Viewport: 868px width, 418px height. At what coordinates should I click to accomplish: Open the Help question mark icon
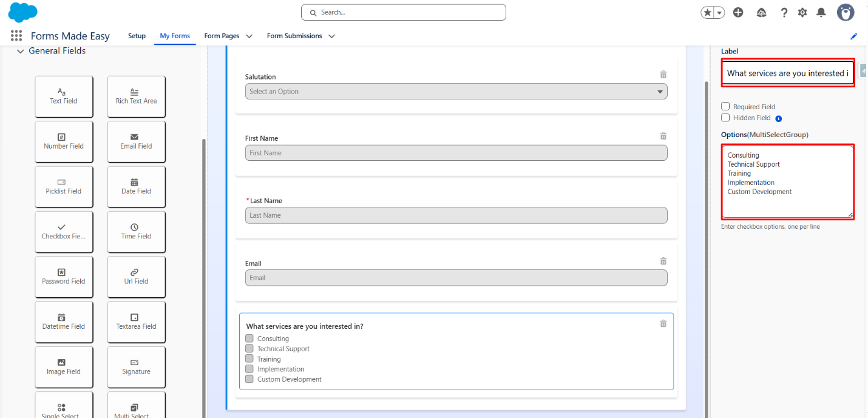tap(784, 12)
